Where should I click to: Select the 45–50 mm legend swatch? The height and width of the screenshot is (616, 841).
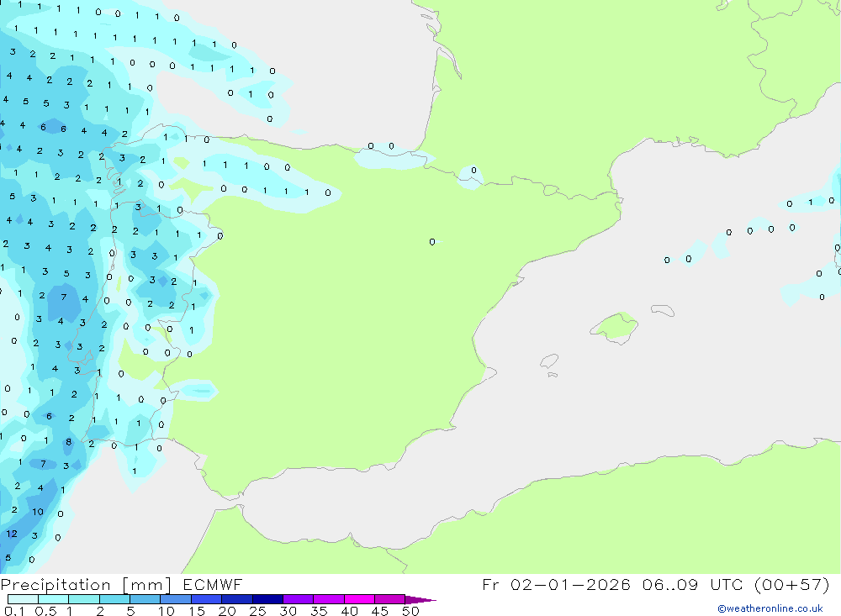[389, 599]
